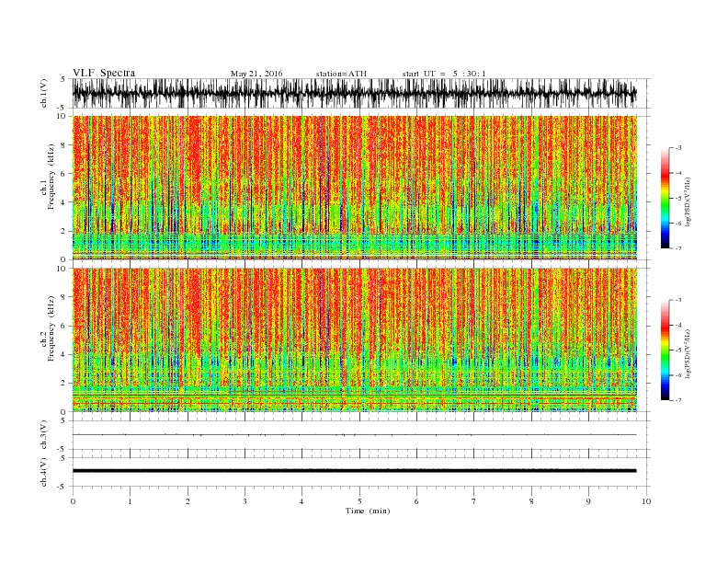Click the "6" tick on time axis
The height and width of the screenshot is (563, 728).
click(416, 501)
